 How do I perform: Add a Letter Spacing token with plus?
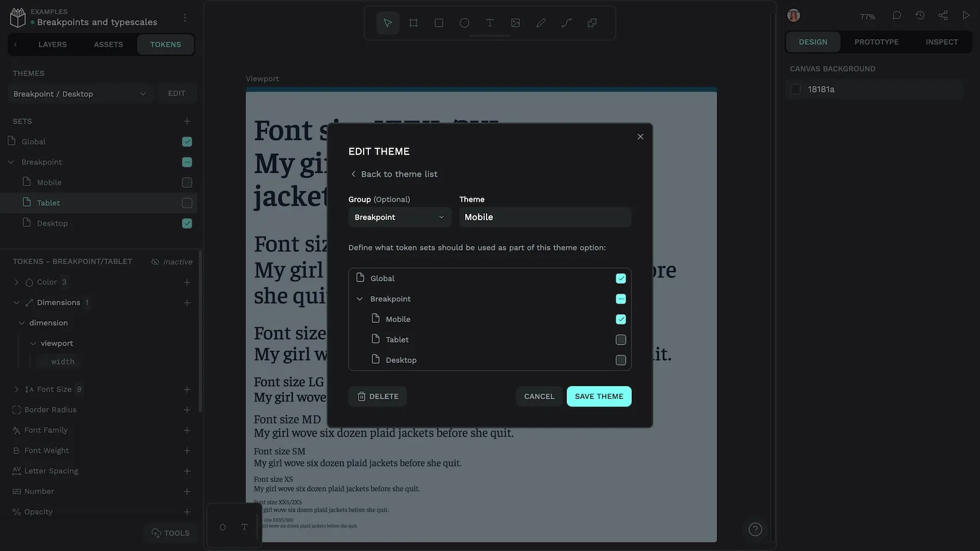pyautogui.click(x=187, y=471)
